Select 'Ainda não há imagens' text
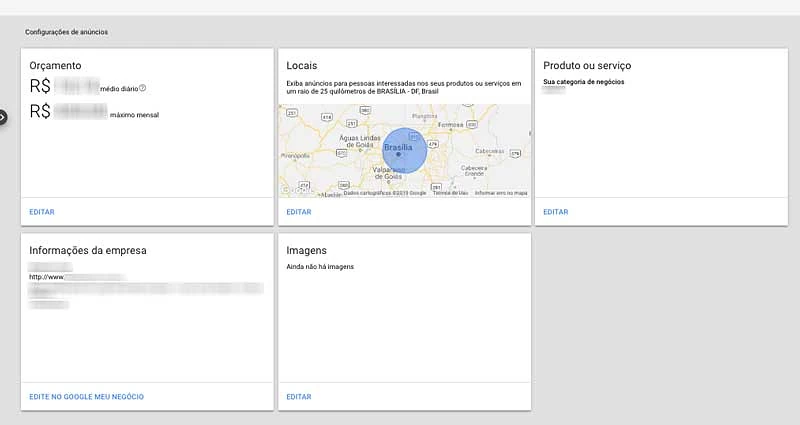This screenshot has width=800, height=425. [x=320, y=266]
